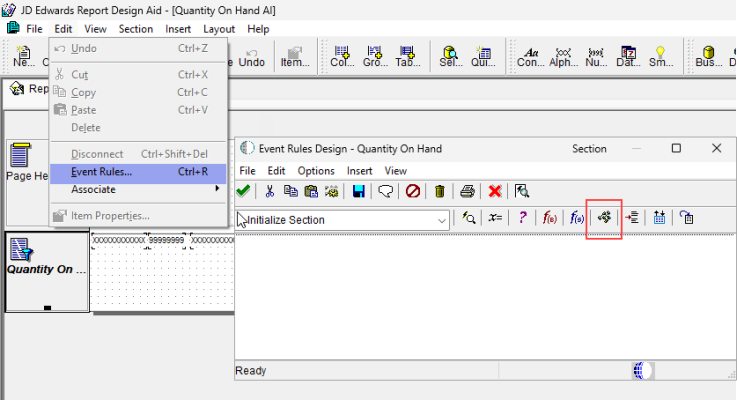Click inside the empty event rules editing area
The height and width of the screenshot is (400, 737).
[x=484, y=298]
